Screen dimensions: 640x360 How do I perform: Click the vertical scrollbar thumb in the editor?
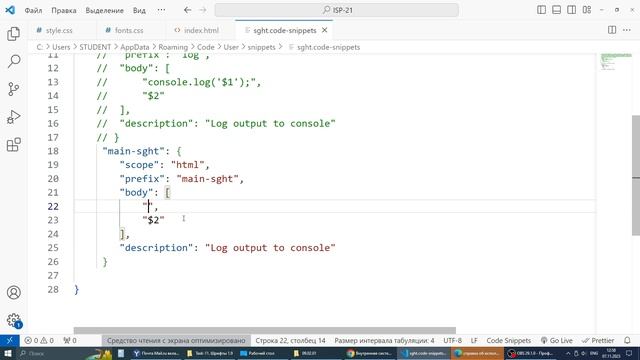tap(636, 176)
